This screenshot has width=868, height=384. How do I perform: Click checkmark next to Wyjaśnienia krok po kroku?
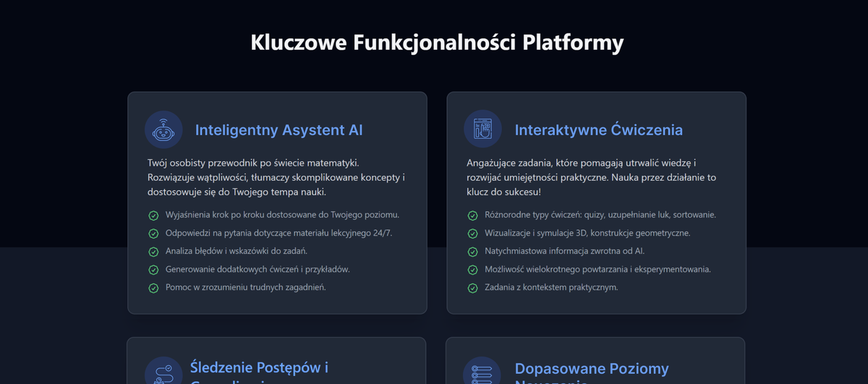point(153,216)
